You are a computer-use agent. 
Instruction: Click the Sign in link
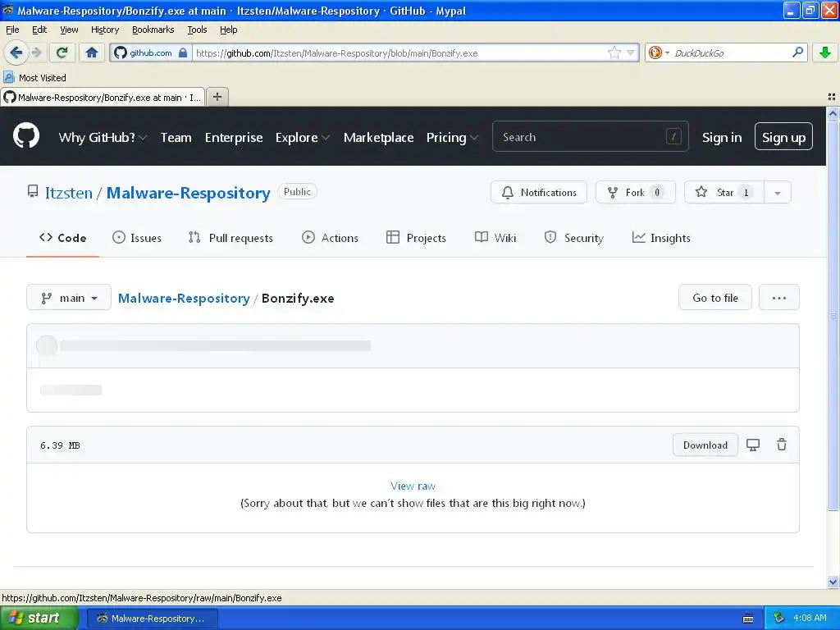(x=722, y=138)
